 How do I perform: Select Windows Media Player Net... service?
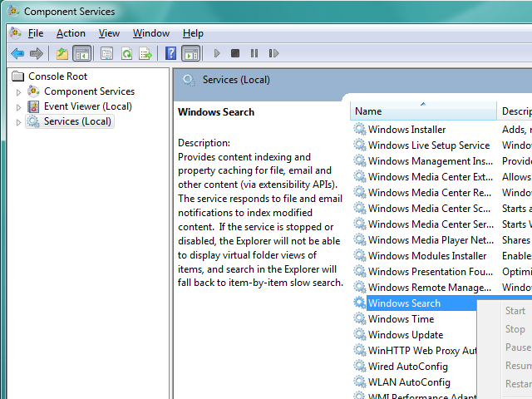point(431,240)
